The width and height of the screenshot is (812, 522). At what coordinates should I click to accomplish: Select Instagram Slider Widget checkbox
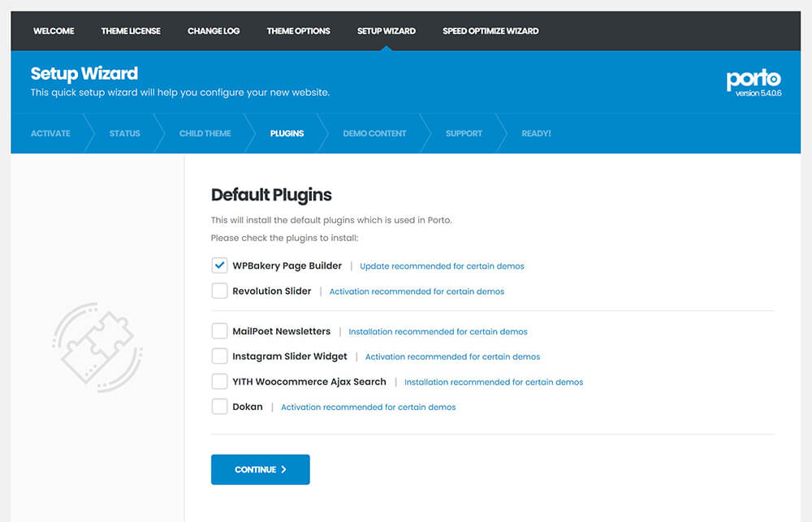[x=219, y=356]
